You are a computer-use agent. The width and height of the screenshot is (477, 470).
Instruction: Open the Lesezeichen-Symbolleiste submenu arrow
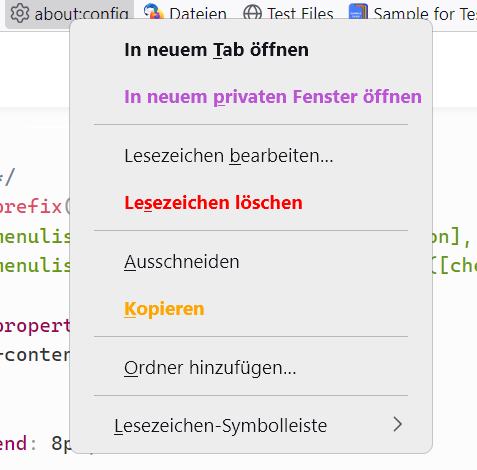397,424
